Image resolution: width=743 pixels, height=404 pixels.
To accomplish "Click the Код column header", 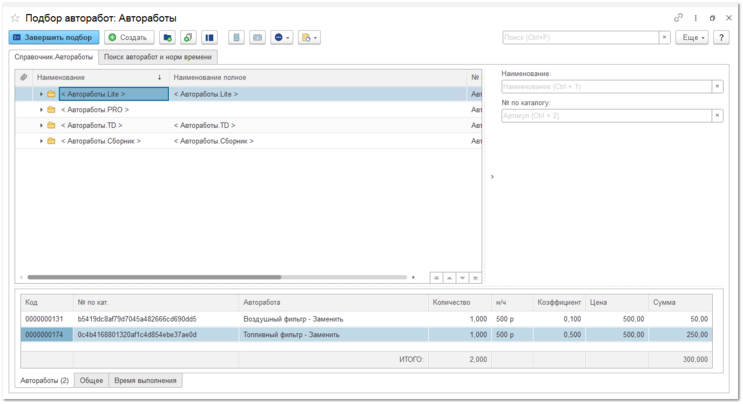I will [x=47, y=302].
